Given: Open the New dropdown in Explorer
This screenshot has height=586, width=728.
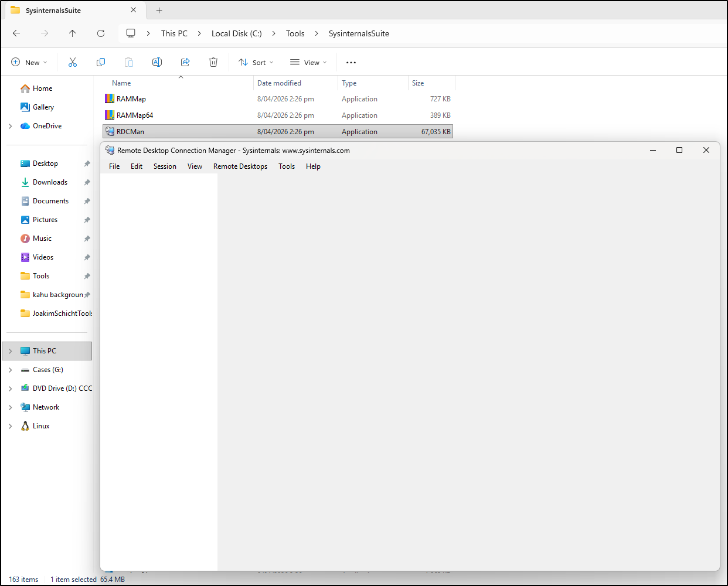Looking at the screenshot, I should pyautogui.click(x=29, y=62).
